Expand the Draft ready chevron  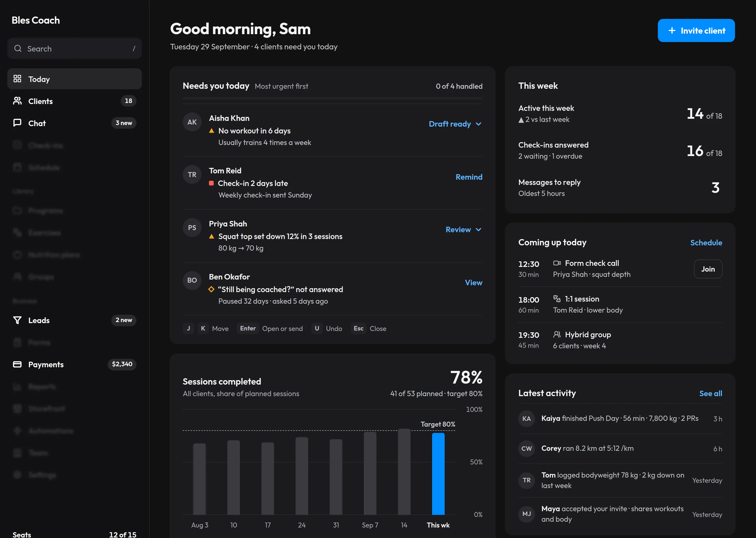click(478, 124)
